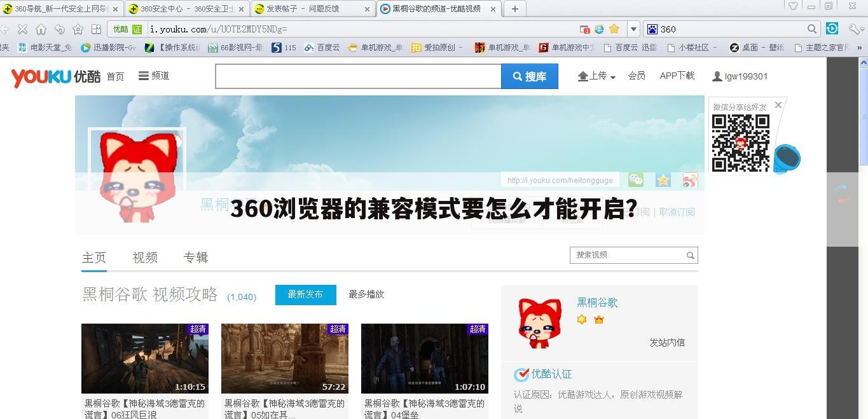
Task: Open the blue video download plugin icon
Action: tap(832, 29)
